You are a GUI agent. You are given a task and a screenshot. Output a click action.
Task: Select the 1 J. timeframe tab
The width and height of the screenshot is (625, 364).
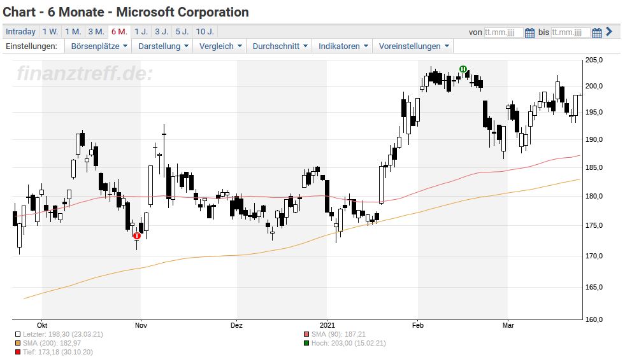pos(141,31)
